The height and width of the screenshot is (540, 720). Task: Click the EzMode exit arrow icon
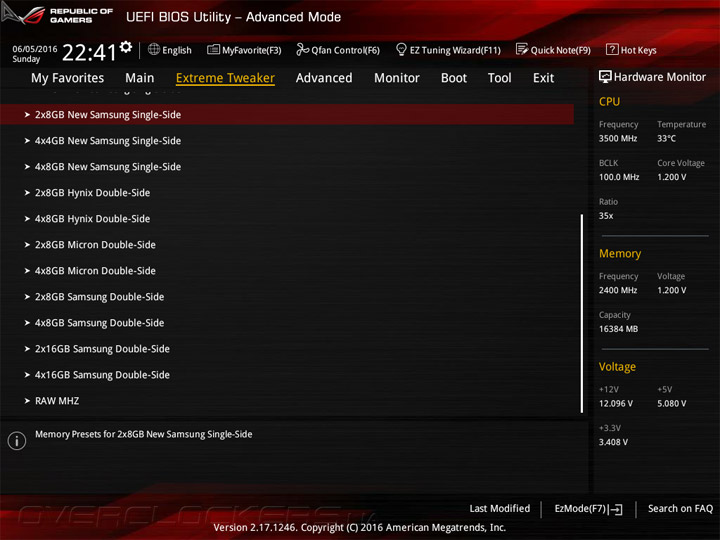click(616, 509)
